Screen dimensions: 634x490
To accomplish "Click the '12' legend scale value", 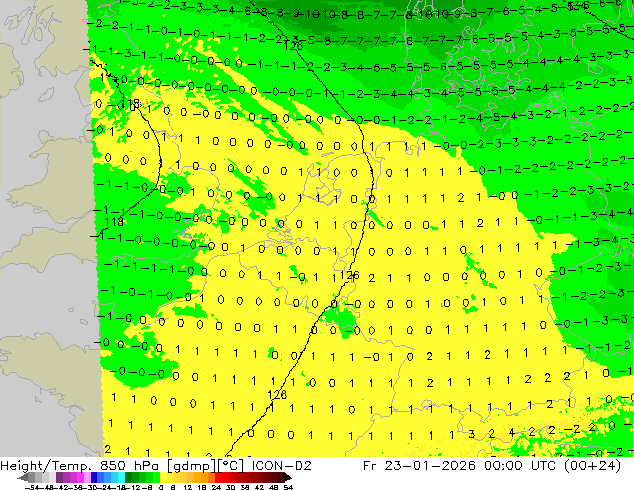I will [188, 487].
